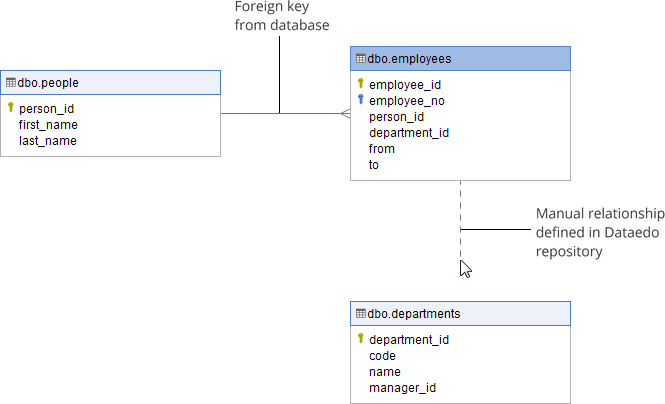Screen dimensions: 665x404
Task: Select the person_id column in dbo.employees
Action: 396,116
